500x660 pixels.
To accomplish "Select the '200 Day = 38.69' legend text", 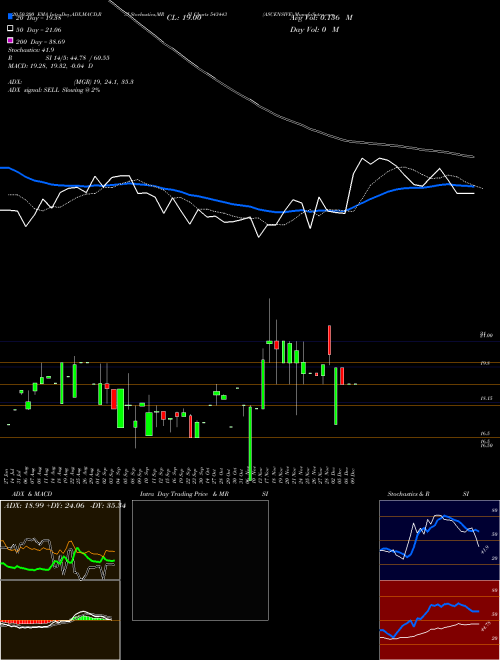I will point(40,42).
